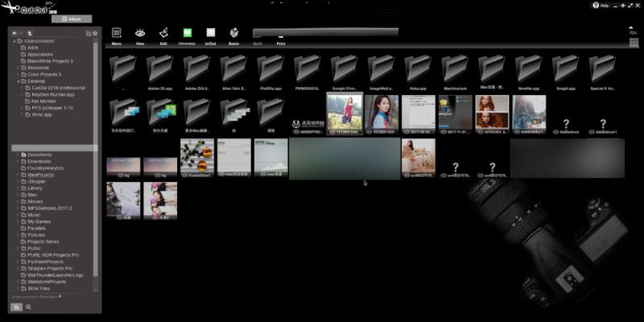Switch to grid thumbnail view icon
644x322 pixels.
[634, 43]
